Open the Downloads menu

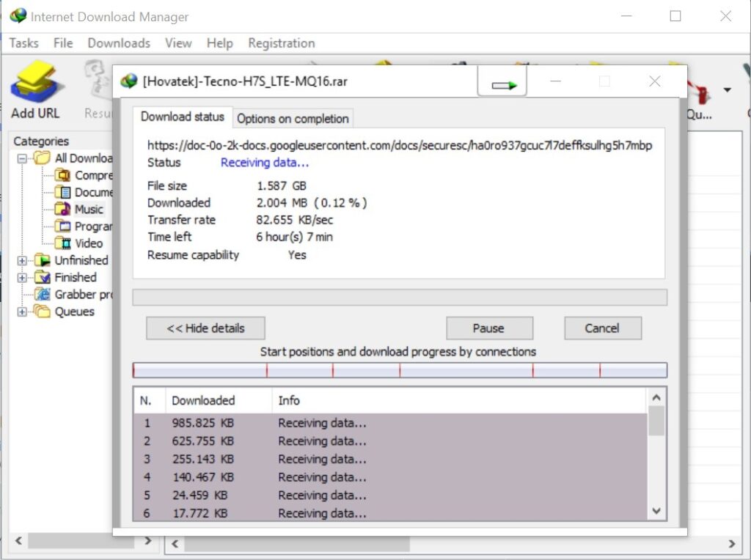[x=118, y=43]
